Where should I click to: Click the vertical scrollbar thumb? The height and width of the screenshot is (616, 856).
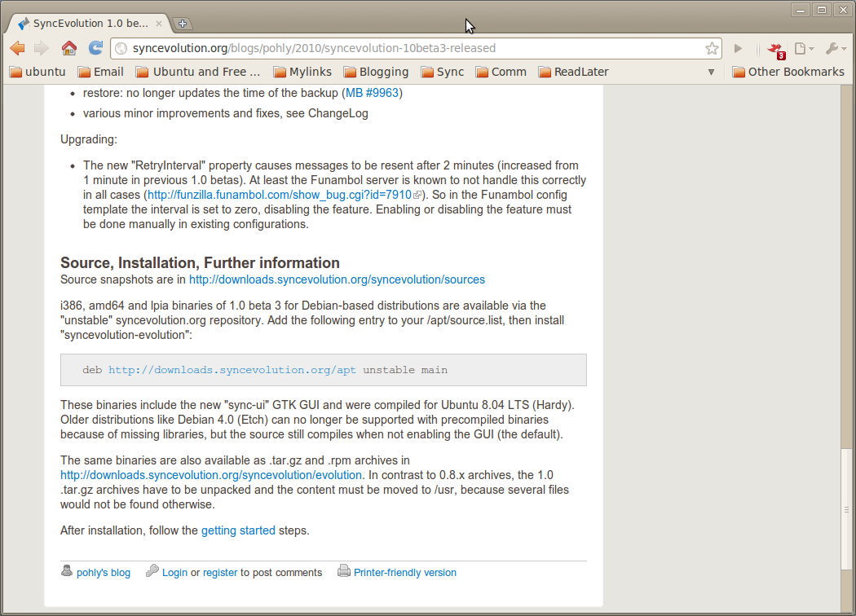846,509
